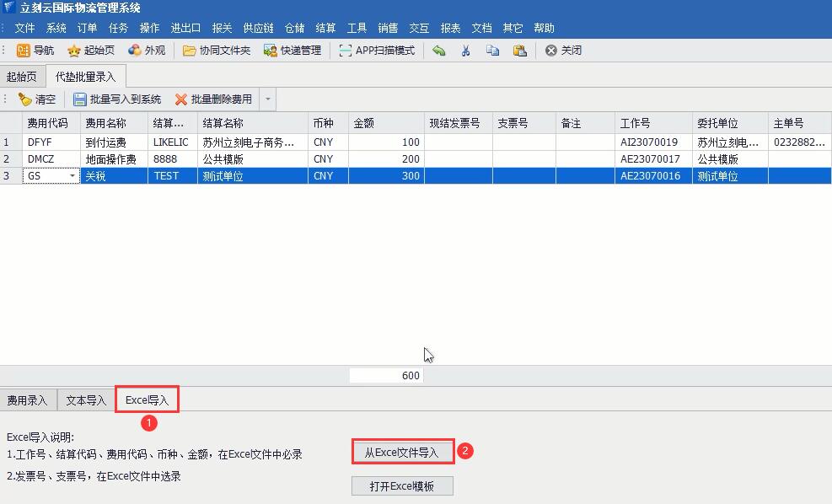Open the 仓储 menu
The image size is (832, 504).
coord(294,28)
